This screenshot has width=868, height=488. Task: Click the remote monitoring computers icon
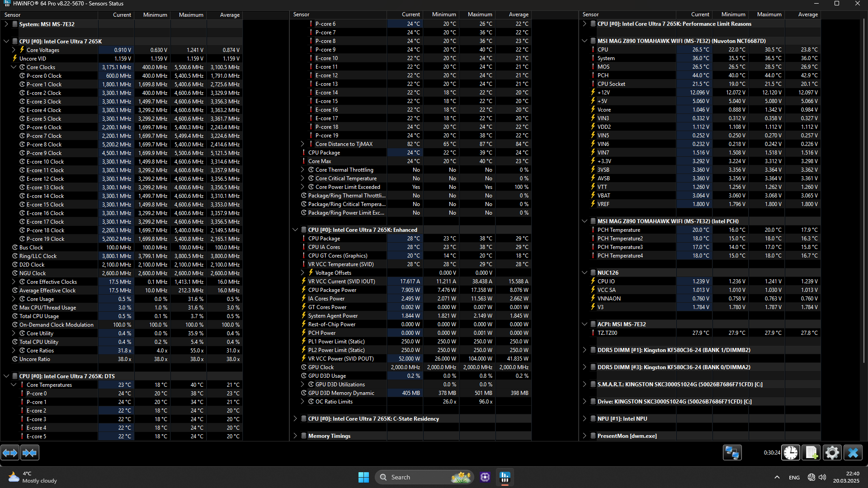732,453
